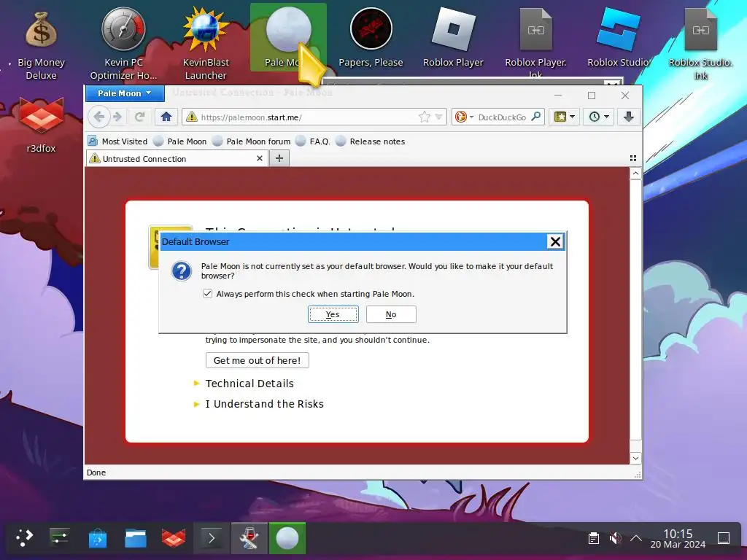Choose search engine via DuckDuckGo dropdown
747x560 pixels.
click(463, 117)
